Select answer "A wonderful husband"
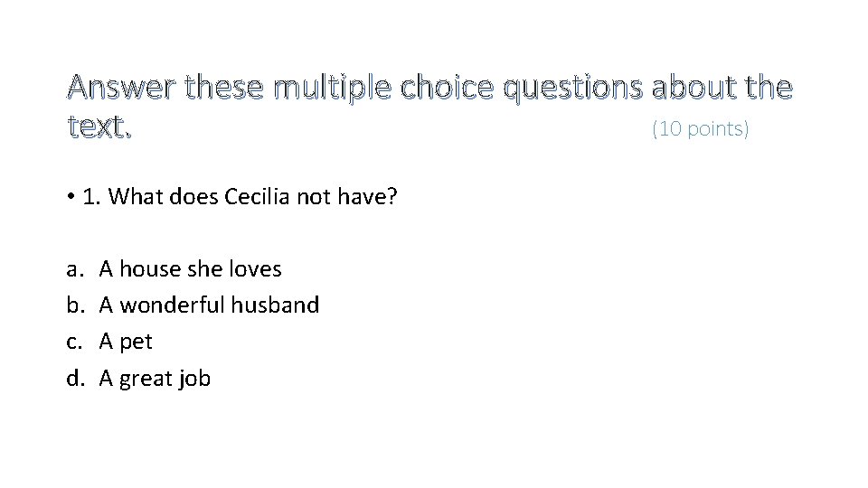Viewport: 868px width, 488px height. point(209,305)
